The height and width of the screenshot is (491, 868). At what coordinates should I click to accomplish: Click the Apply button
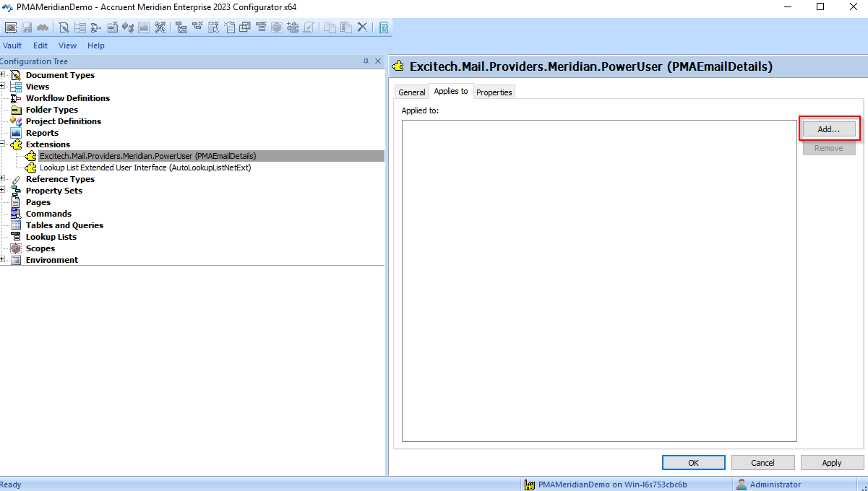coord(832,463)
